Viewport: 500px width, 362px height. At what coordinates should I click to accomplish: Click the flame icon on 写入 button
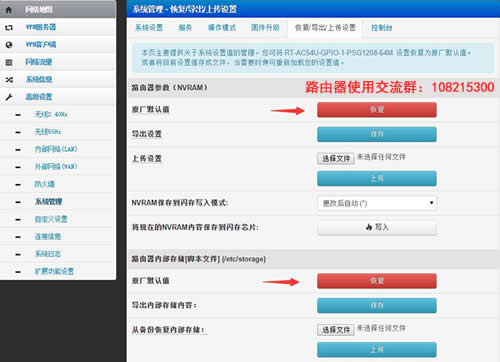point(369,227)
